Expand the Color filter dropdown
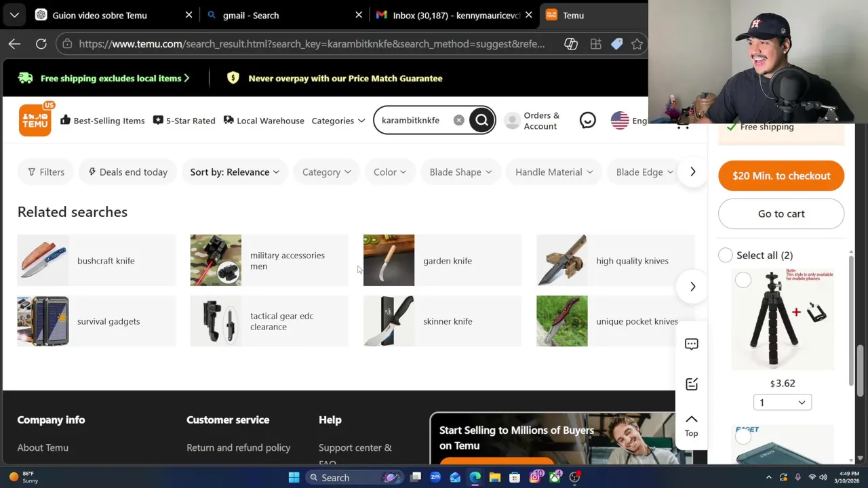This screenshot has width=868, height=488. tap(390, 172)
